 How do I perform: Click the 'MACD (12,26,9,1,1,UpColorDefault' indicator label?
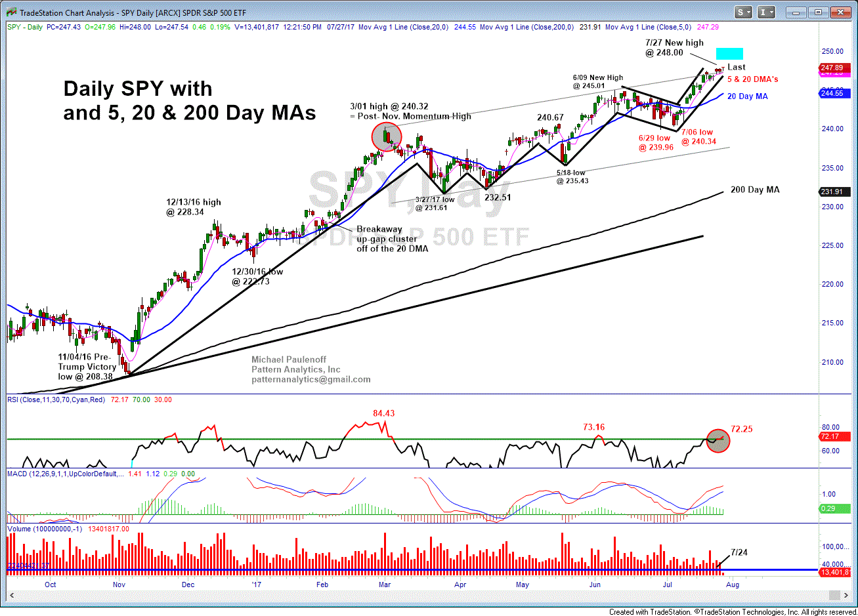(66, 473)
